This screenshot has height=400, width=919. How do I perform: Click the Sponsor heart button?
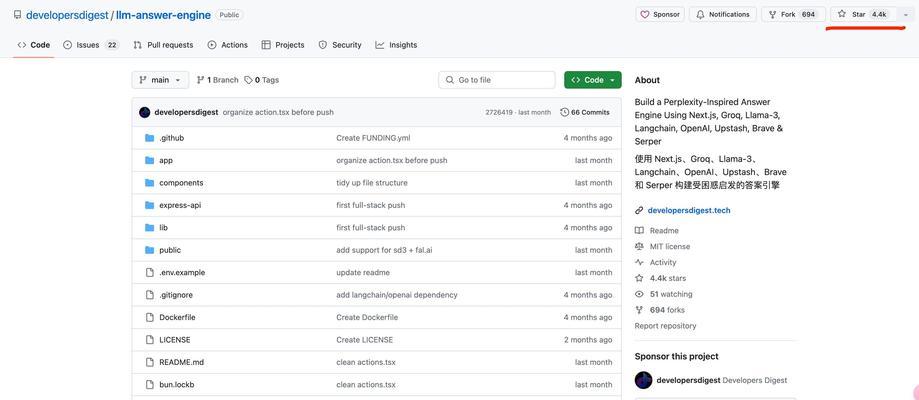tap(660, 15)
